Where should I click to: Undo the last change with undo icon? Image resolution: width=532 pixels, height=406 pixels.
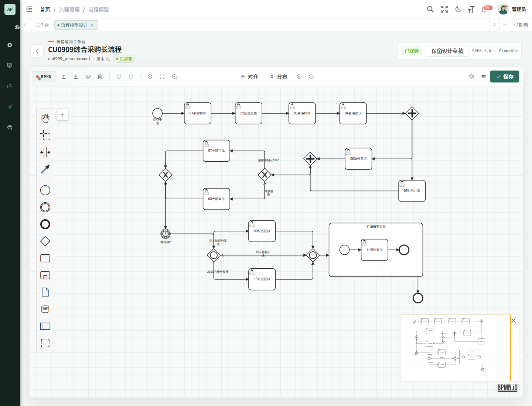(x=119, y=77)
